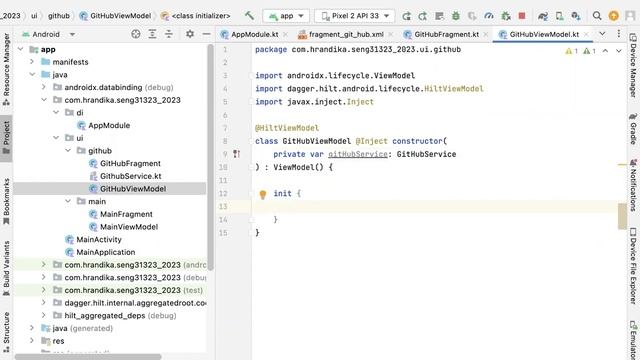Toggle the Structure tool window
Screen dimensions: 640x360
tap(6, 332)
